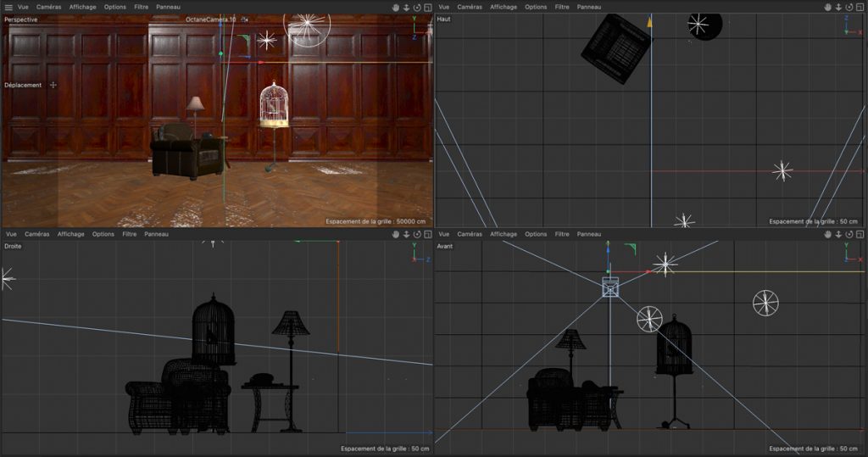Open Vue menu in Haut viewport

[x=444, y=7]
